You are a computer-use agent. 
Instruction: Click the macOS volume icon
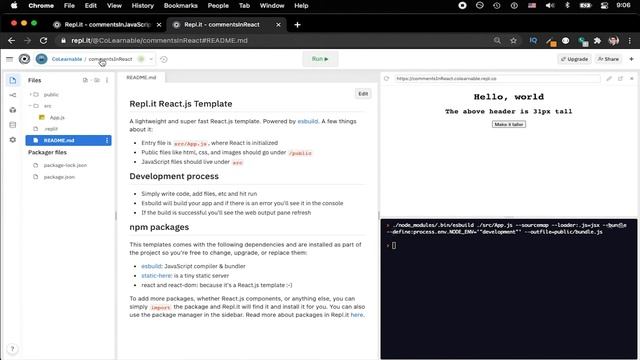(x=550, y=6)
